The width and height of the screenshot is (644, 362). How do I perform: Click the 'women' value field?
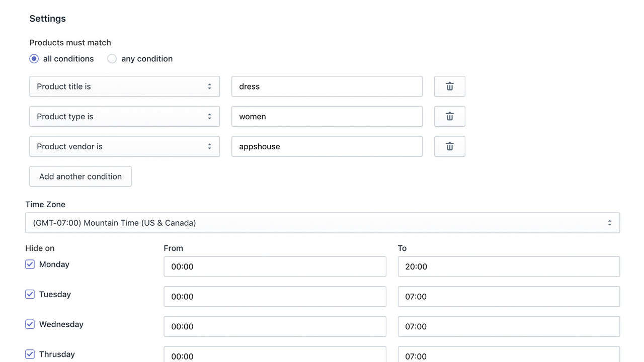[x=327, y=117]
